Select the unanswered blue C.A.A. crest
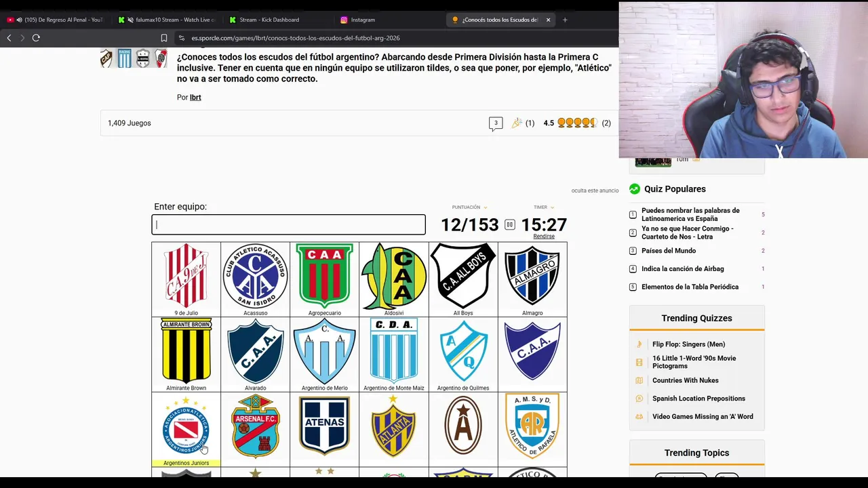Viewport: 868px width, 488px height. coord(532,350)
